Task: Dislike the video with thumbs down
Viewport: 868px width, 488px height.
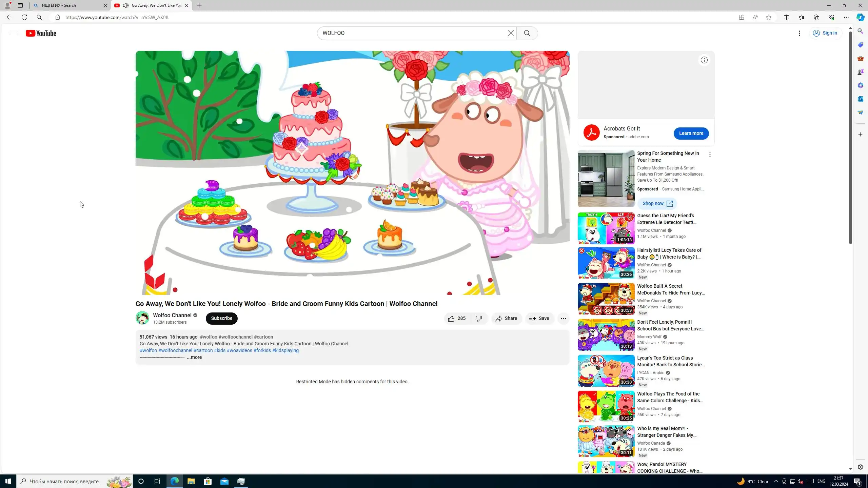Action: click(479, 319)
